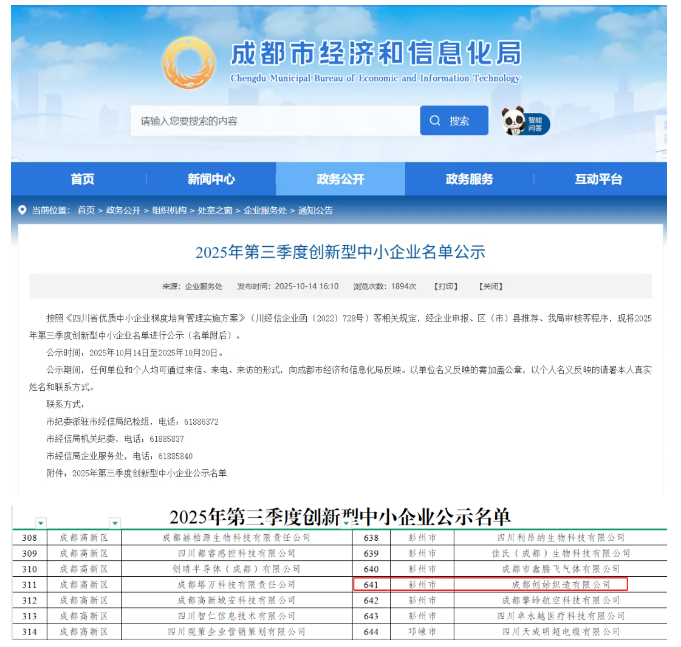Select the 邛崃市 cell in row 644
The height and width of the screenshot is (647, 681).
(x=422, y=631)
